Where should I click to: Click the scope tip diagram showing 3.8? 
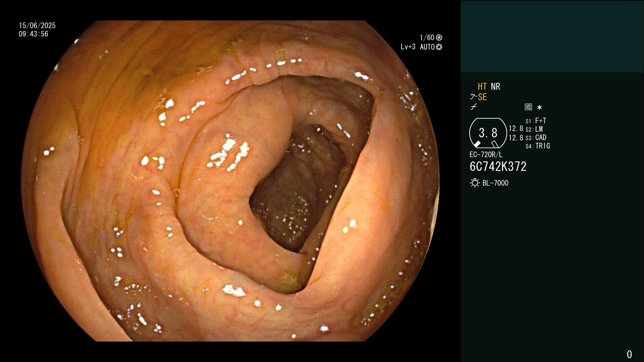pyautogui.click(x=488, y=133)
